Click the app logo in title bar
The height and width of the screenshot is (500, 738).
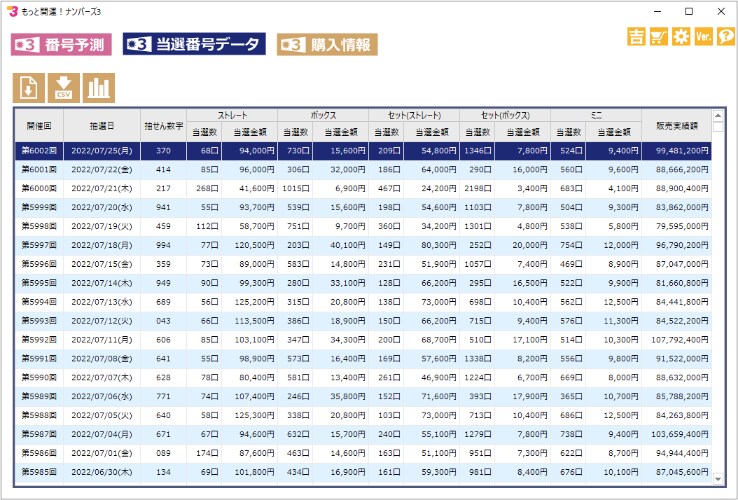12,11
